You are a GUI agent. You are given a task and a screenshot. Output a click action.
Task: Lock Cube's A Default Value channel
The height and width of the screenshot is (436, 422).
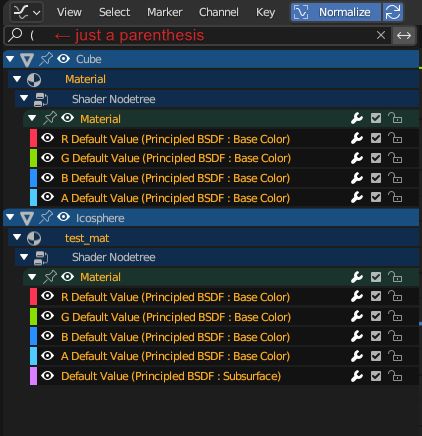395,197
